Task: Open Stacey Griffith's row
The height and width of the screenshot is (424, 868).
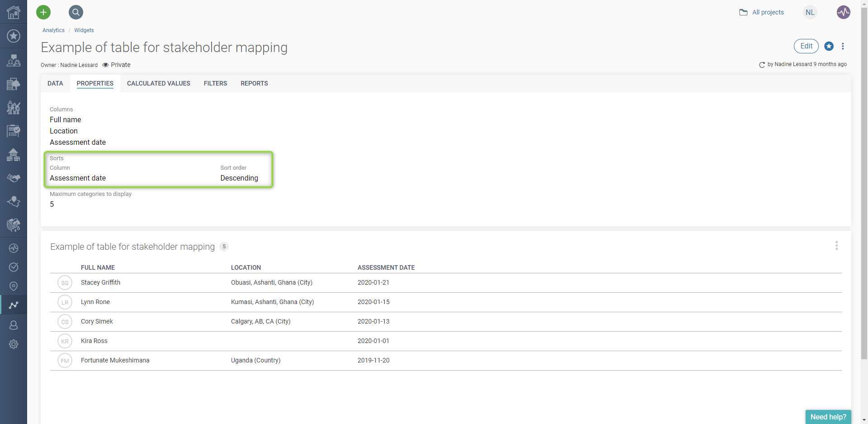Action: pos(446,283)
